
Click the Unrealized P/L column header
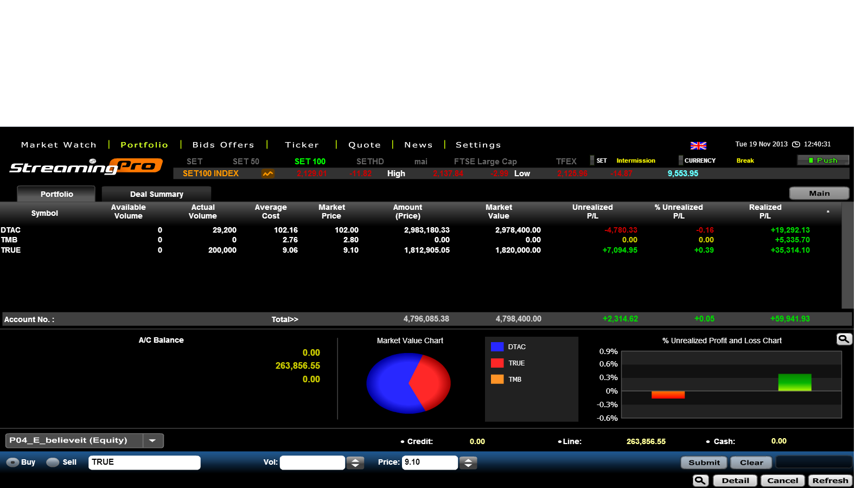592,211
